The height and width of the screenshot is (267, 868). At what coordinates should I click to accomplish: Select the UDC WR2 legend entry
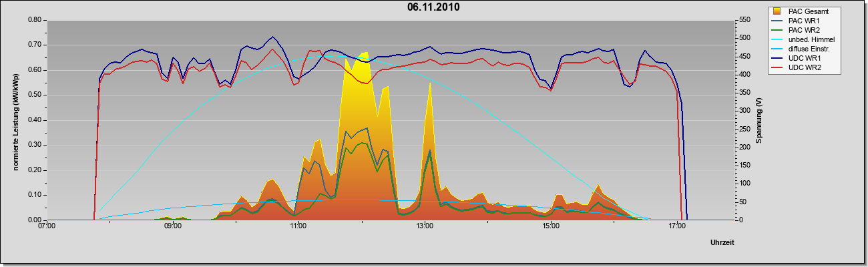(x=804, y=67)
